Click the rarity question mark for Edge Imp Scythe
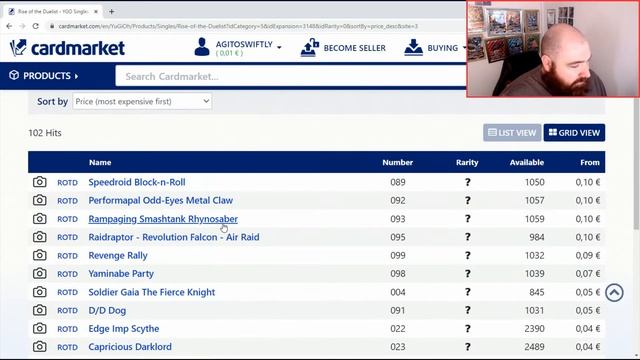Screen dimensions: 640x360 click(468, 329)
